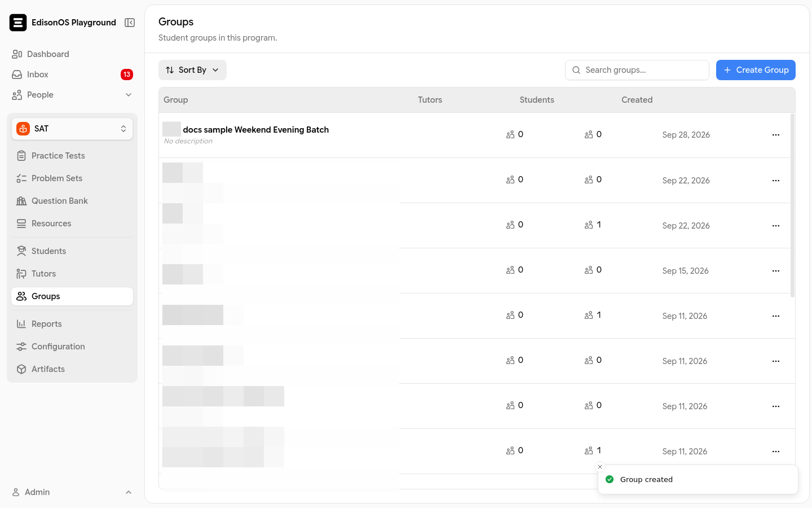Screen dimensions: 812x508
Task: Open the Dashboard icon in the sidebar
Action: [17, 54]
